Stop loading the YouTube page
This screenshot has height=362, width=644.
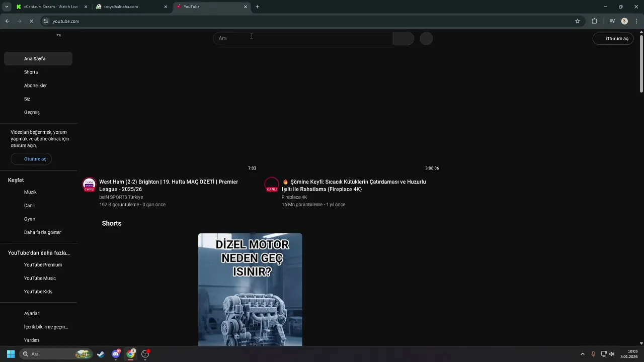click(x=31, y=21)
